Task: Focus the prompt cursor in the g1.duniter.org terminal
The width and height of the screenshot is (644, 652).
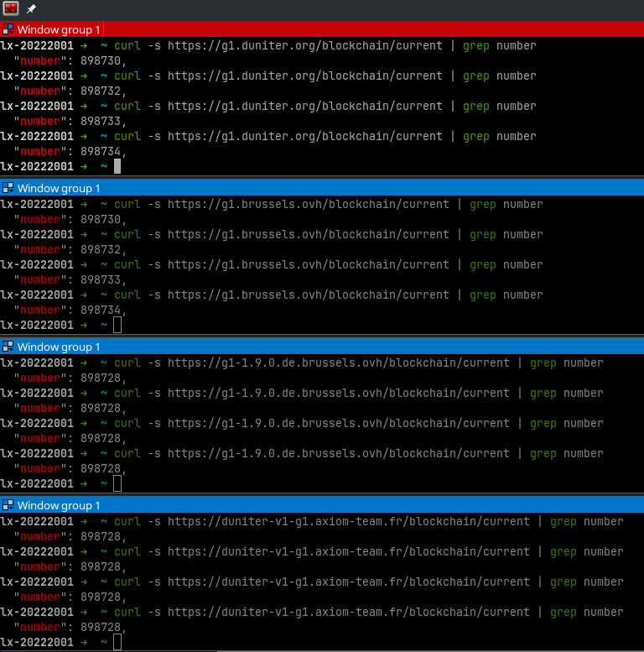Action: pyautogui.click(x=117, y=166)
